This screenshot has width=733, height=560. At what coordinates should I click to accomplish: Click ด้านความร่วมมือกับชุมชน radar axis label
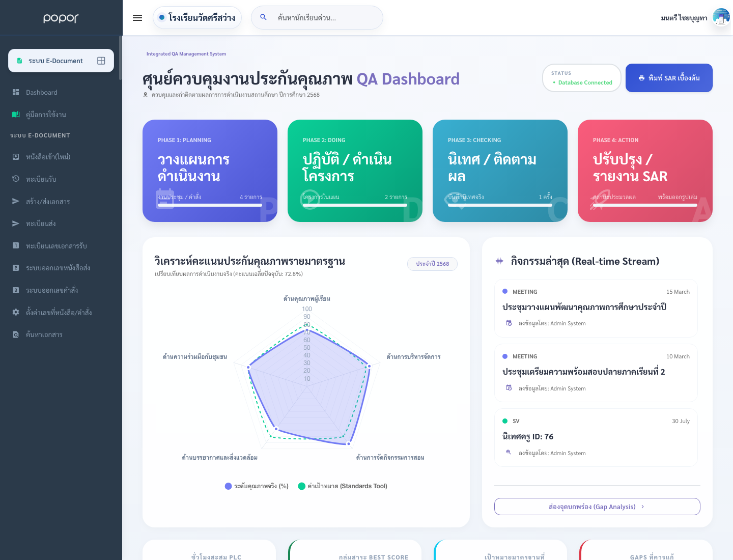click(x=195, y=357)
